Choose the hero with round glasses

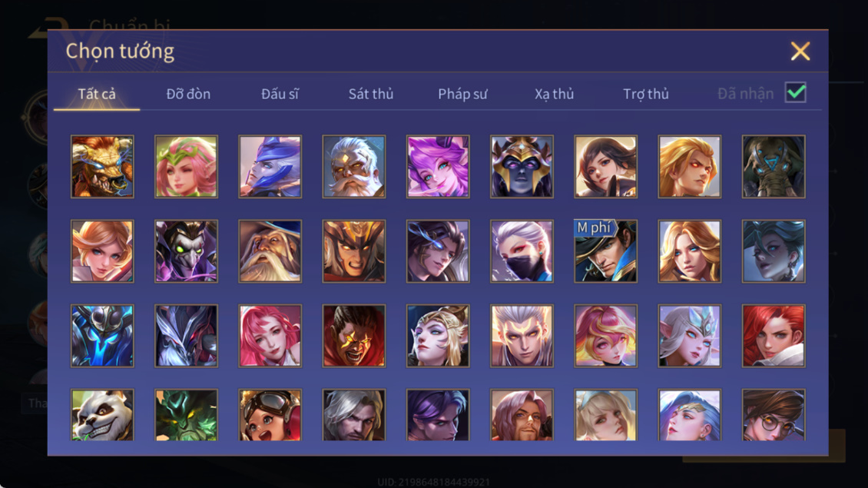(x=774, y=415)
